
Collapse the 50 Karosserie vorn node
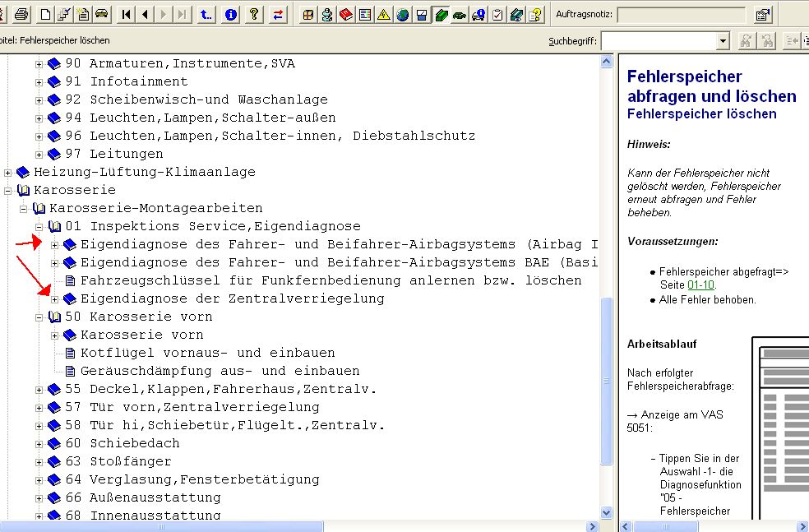(39, 317)
